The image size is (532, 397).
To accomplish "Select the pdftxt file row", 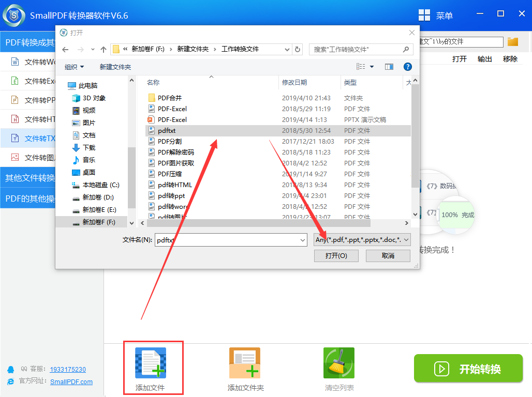I will pyautogui.click(x=278, y=131).
